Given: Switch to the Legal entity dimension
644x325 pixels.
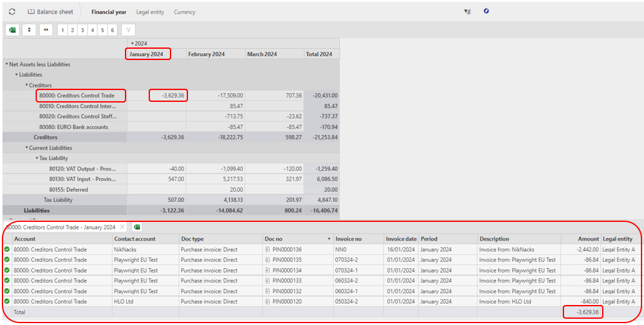Looking at the screenshot, I should (x=150, y=12).
